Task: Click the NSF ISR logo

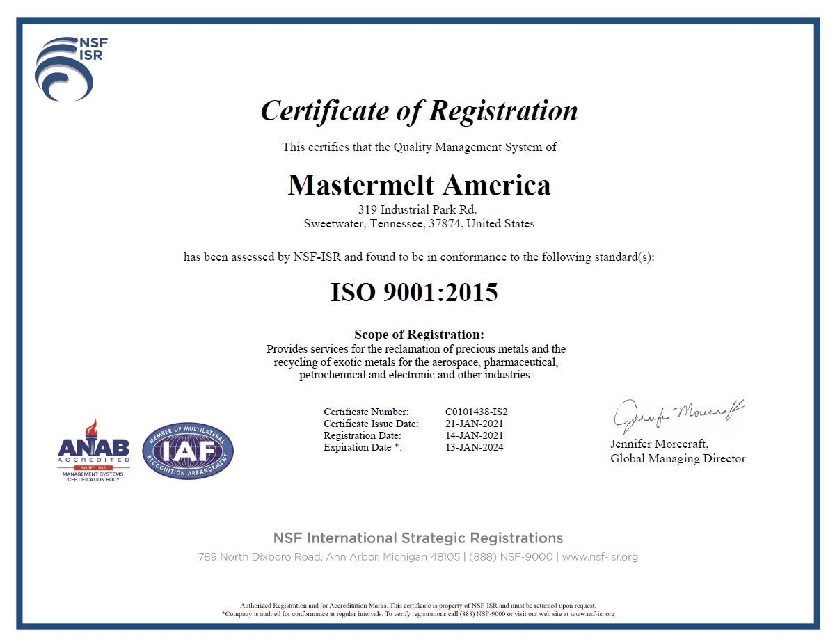Action: point(72,68)
